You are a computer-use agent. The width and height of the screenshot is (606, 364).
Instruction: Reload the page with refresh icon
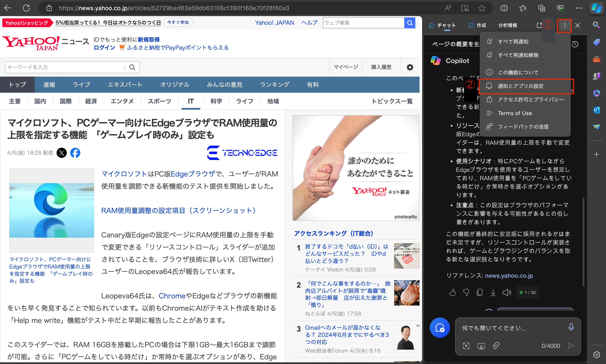coord(26,8)
